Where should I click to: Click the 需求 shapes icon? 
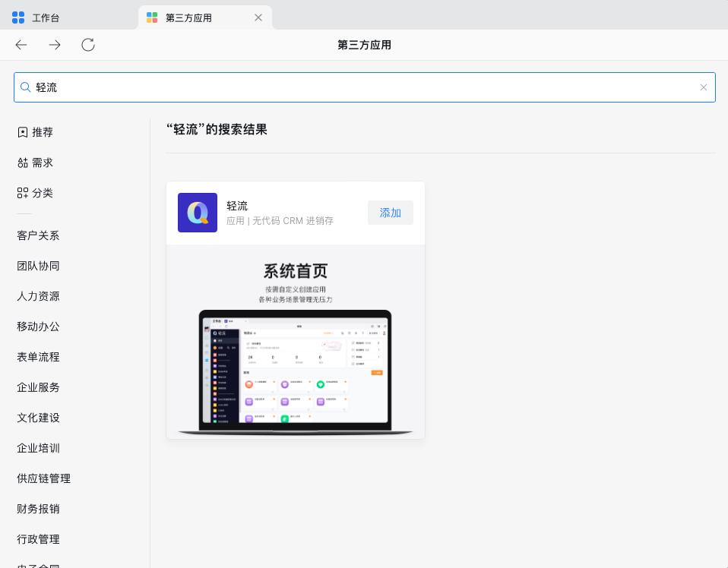click(x=22, y=163)
